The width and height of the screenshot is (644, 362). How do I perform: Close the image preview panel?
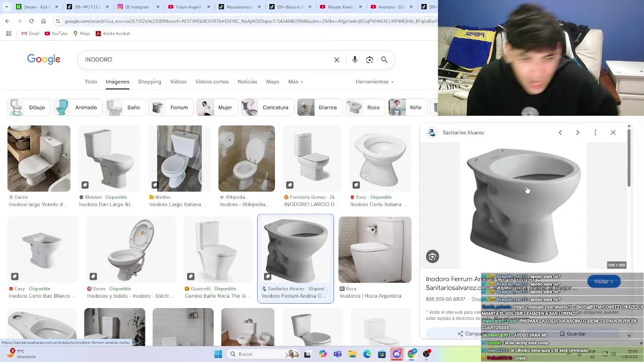(x=613, y=133)
